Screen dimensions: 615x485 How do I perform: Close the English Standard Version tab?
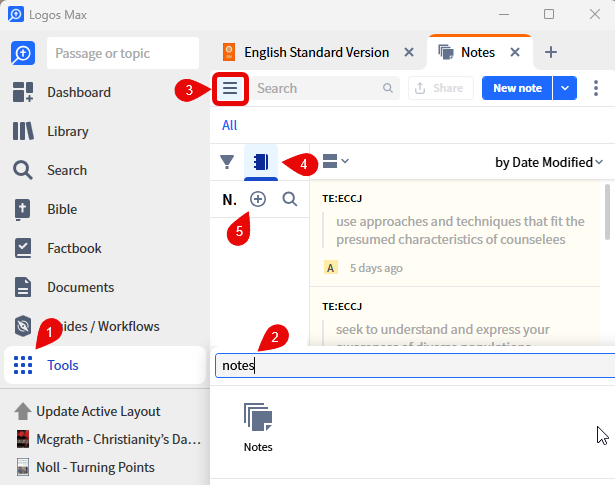point(409,52)
